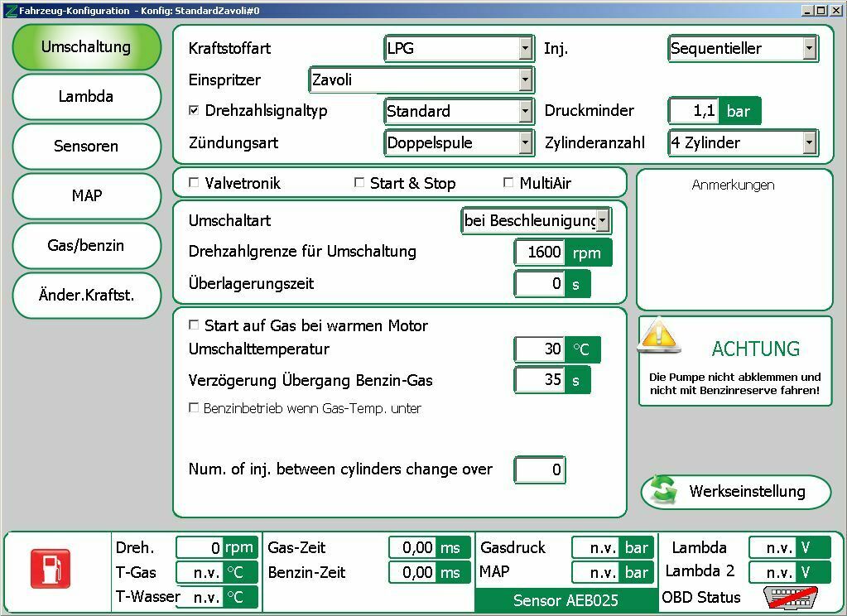The height and width of the screenshot is (616, 847).
Task: Select the Sensor AEB025 status bar
Action: pos(565,599)
